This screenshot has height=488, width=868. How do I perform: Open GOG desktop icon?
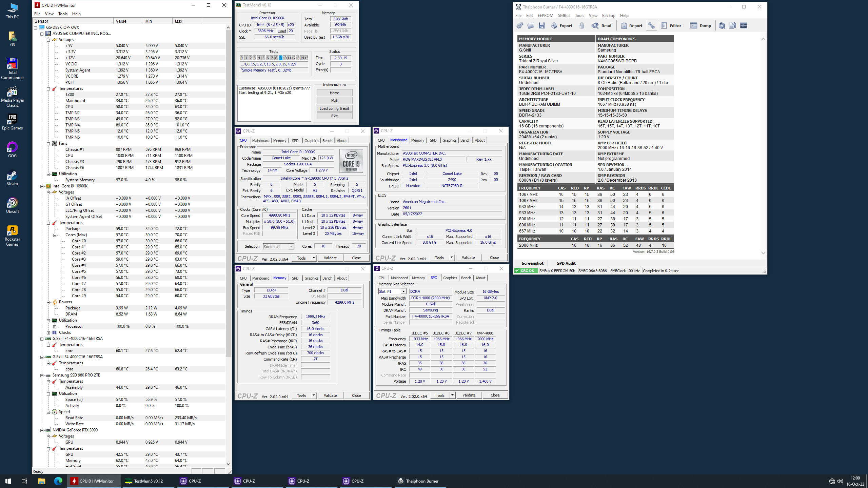point(12,149)
